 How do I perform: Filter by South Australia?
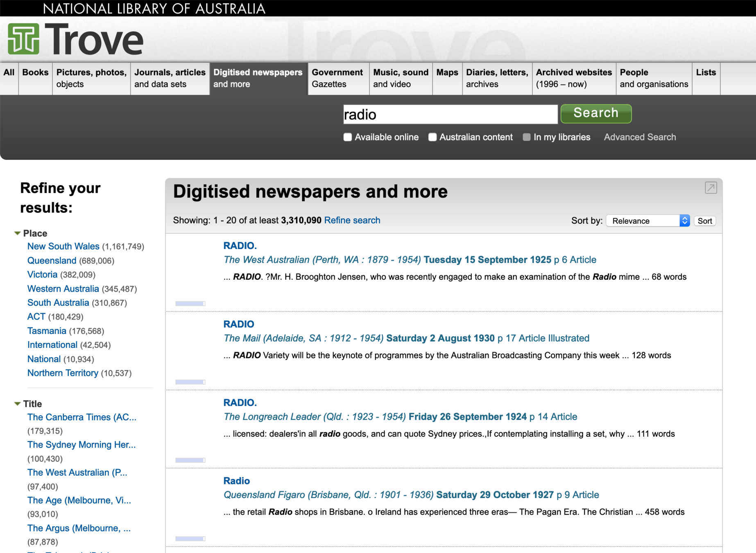click(58, 303)
